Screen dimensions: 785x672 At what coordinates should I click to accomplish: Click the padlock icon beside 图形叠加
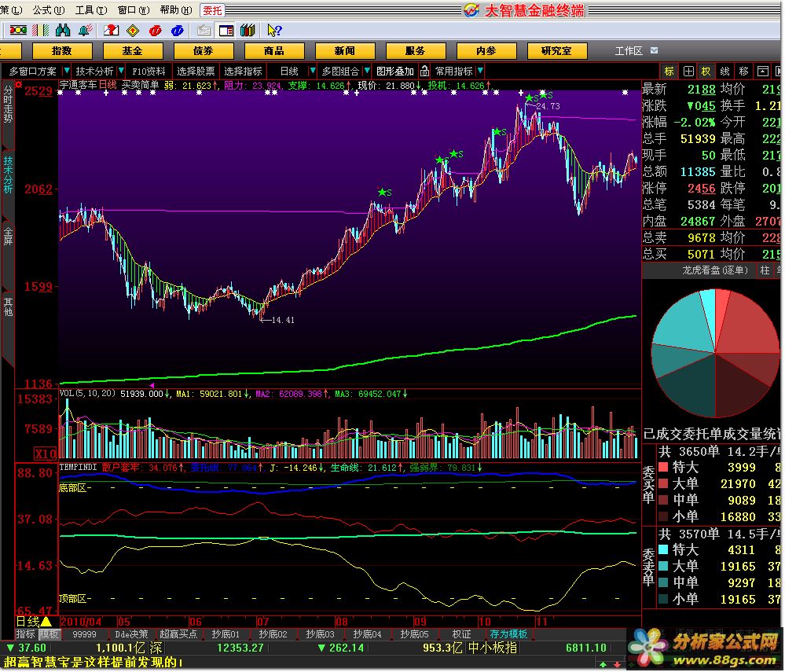point(424,71)
